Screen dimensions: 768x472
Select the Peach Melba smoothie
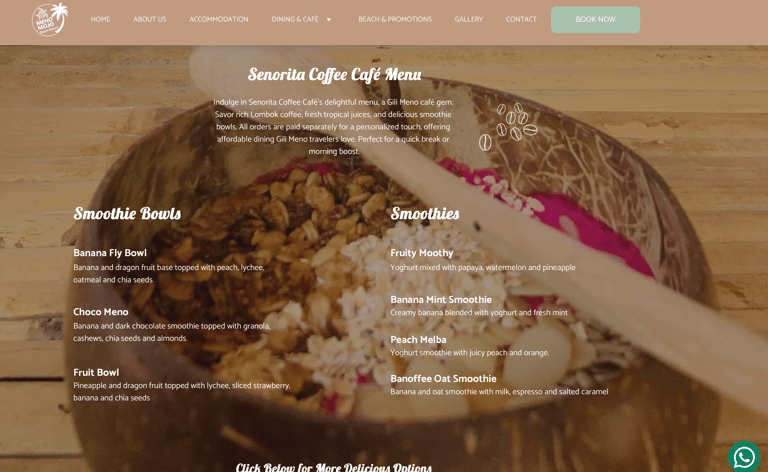(418, 339)
